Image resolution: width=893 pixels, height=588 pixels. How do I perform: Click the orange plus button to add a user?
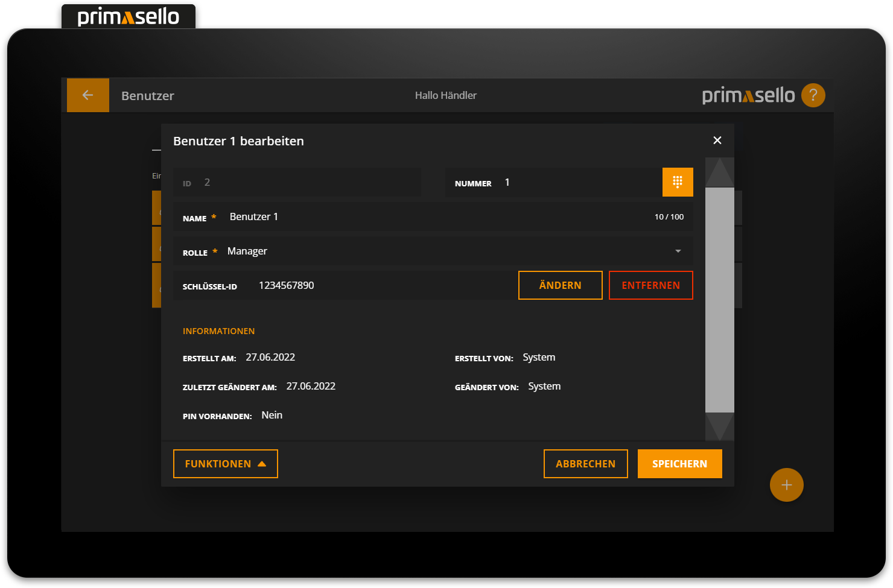[786, 484]
